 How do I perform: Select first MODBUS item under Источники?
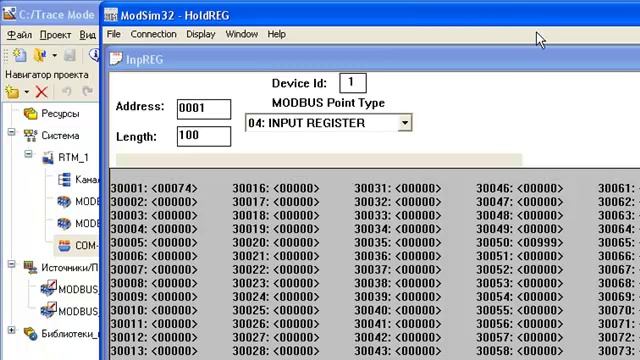pyautogui.click(x=78, y=289)
